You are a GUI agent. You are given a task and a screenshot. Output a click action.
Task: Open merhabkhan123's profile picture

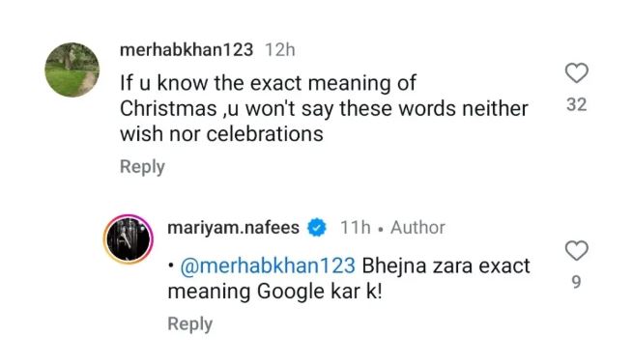[x=72, y=70]
